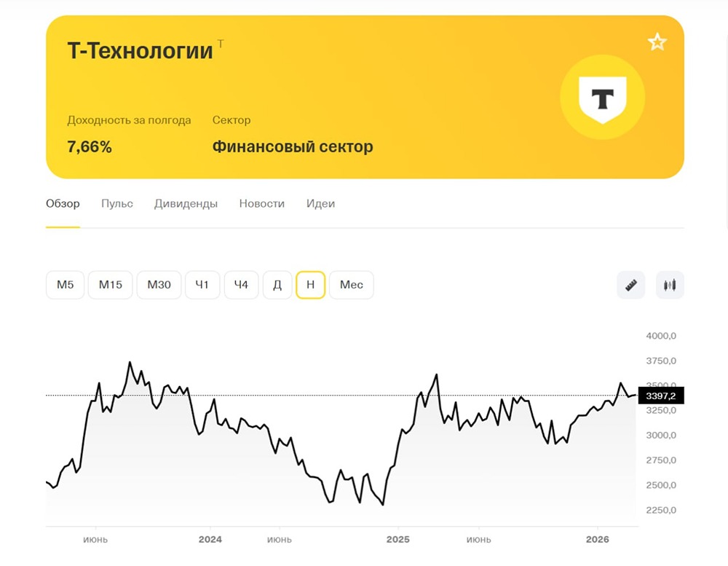The image size is (728, 566).
Task: Click the T-Технологии shield logo
Action: coord(603,95)
